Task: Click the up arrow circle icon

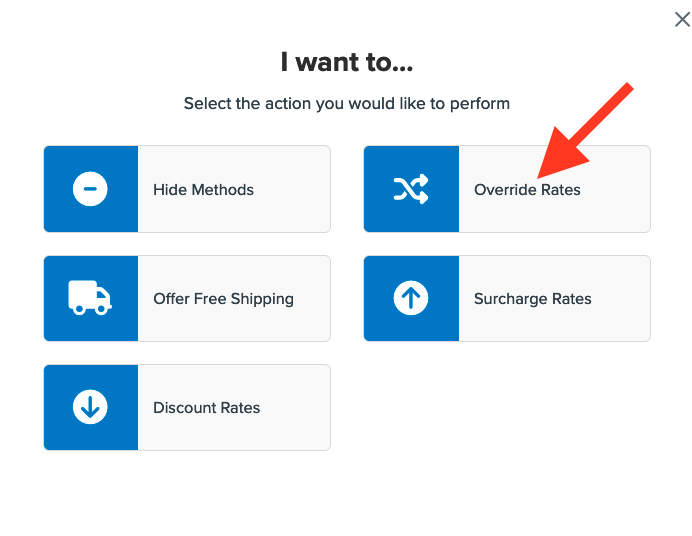Action: (411, 298)
